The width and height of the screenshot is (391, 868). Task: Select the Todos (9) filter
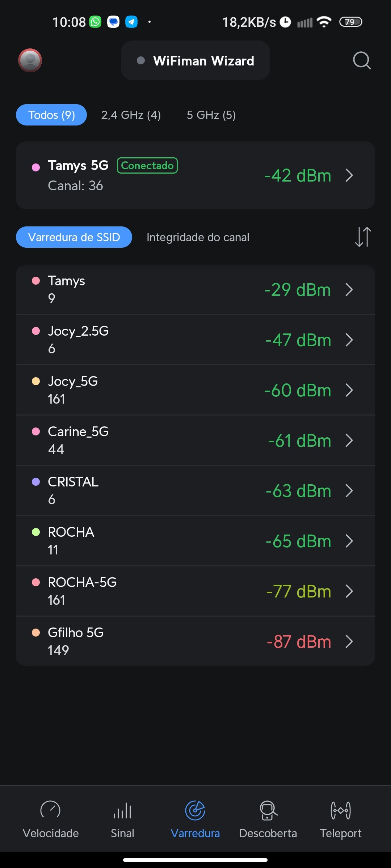51,115
